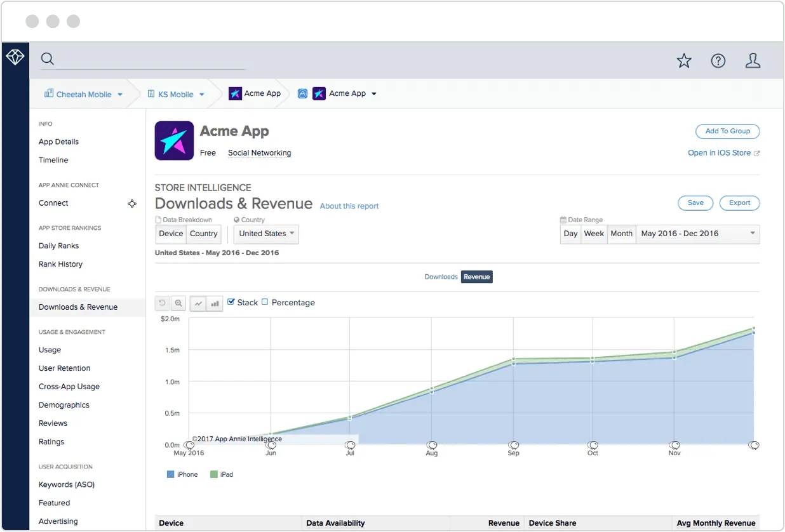This screenshot has height=532, width=785.
Task: Open Reviews in sidebar
Action: [x=53, y=424]
